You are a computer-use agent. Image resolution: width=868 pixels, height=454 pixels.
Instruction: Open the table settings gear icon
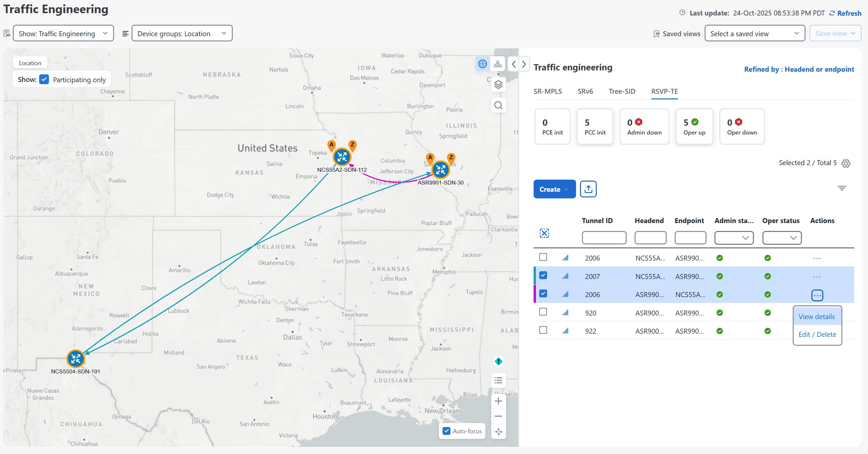[846, 163]
